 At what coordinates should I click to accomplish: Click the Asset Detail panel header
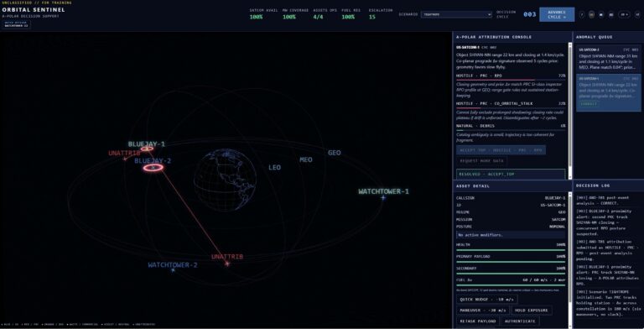(x=512, y=185)
